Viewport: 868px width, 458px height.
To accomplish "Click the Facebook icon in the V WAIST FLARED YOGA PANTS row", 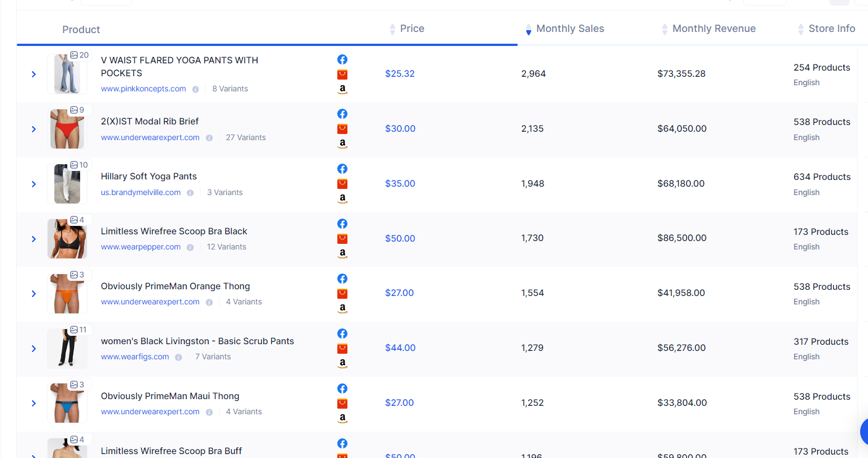I will click(342, 59).
